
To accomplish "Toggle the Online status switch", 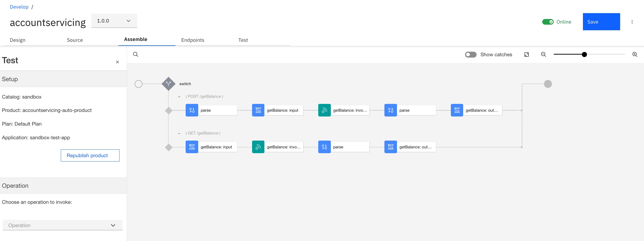I will [548, 22].
